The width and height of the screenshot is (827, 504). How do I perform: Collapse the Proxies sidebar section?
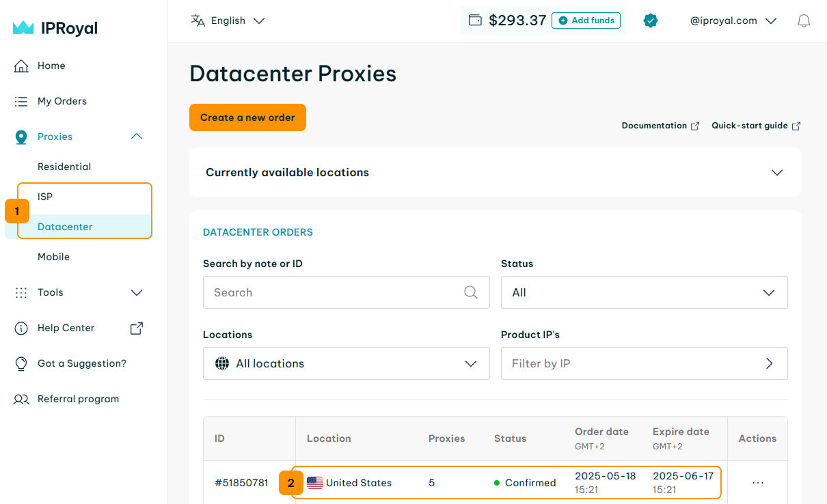tap(137, 137)
